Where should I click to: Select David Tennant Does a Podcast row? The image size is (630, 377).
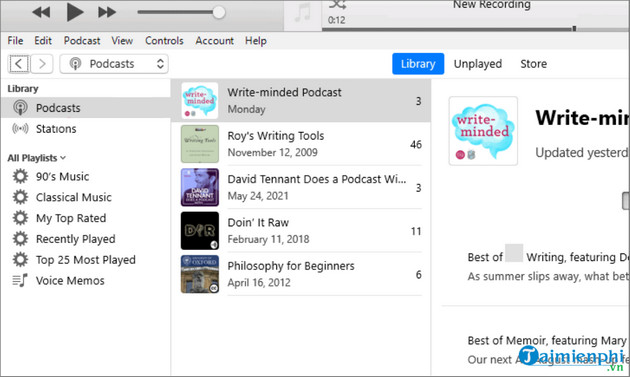301,187
